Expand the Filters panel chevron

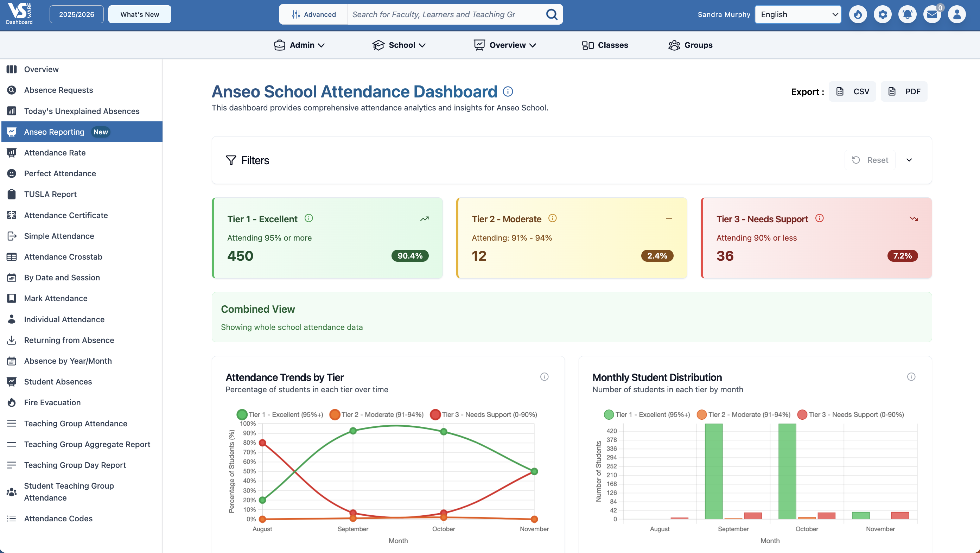coord(909,160)
